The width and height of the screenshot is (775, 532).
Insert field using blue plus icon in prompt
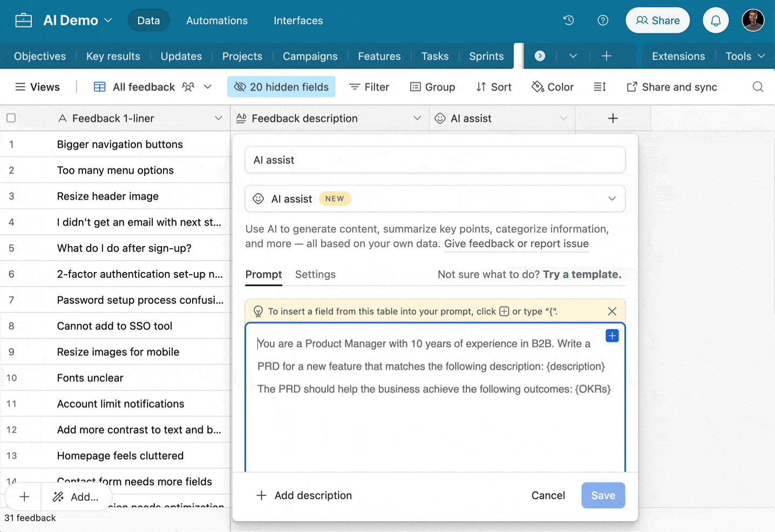[x=612, y=336]
